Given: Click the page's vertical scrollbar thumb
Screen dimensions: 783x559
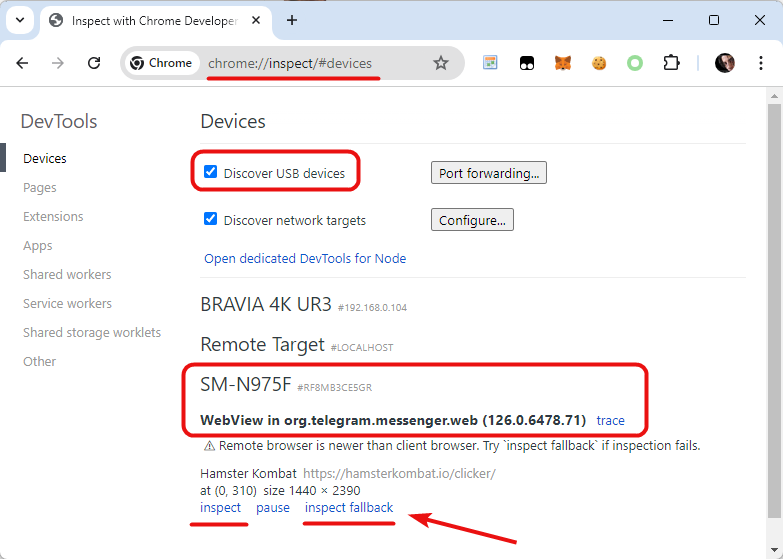Looking at the screenshot, I should tap(775, 310).
